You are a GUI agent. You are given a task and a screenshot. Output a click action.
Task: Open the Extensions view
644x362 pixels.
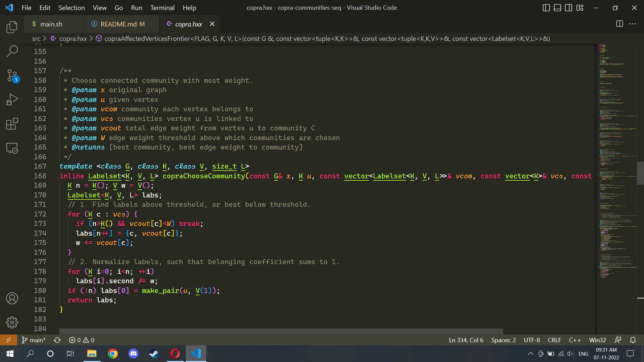coord(12,124)
